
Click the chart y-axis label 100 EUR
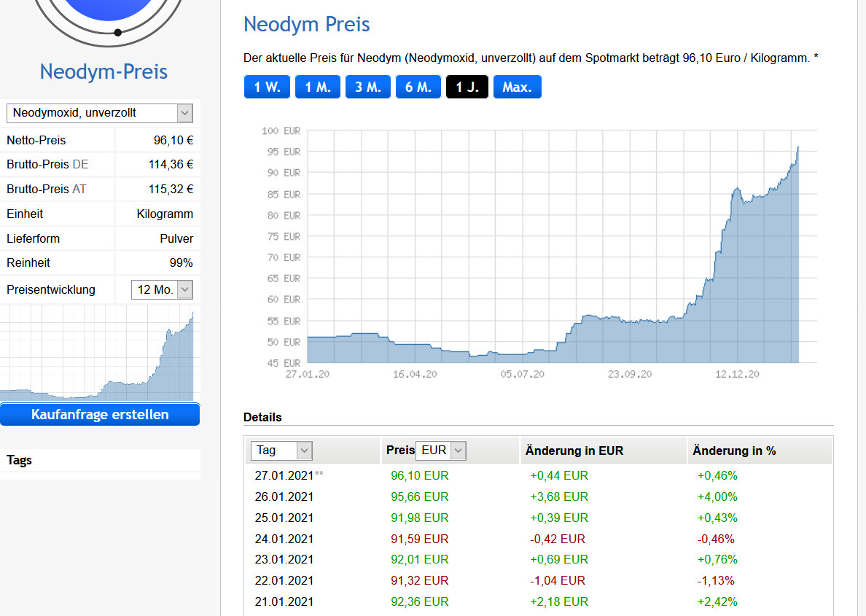point(281,131)
